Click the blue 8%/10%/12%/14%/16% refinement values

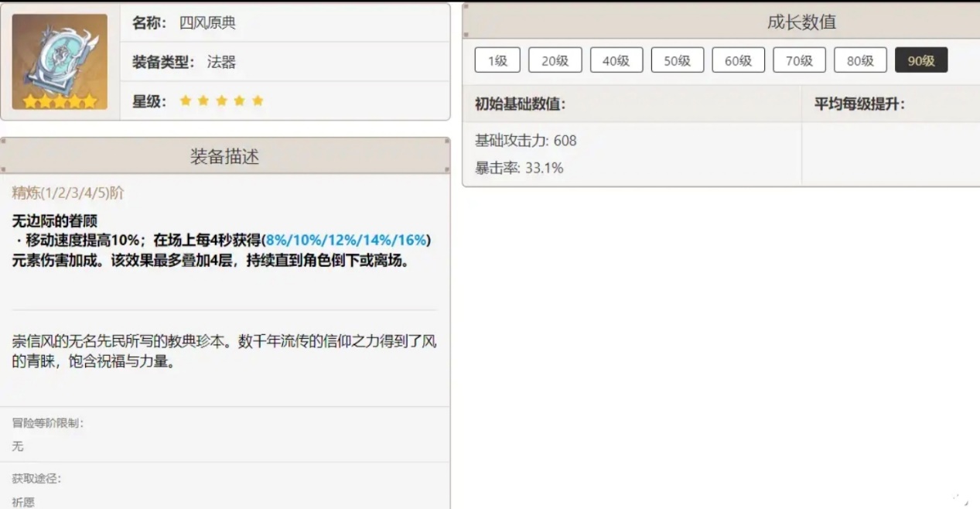pyautogui.click(x=347, y=241)
